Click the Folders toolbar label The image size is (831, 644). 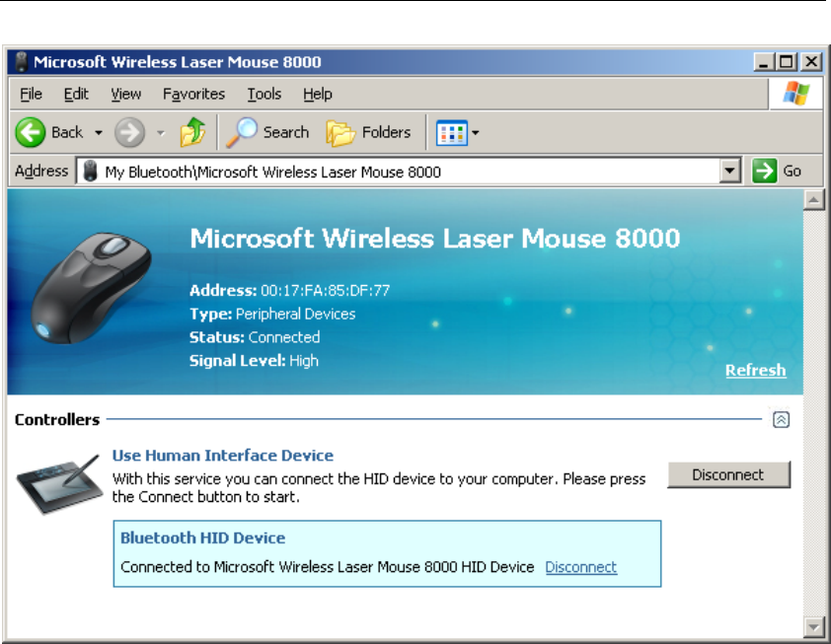[x=386, y=132]
